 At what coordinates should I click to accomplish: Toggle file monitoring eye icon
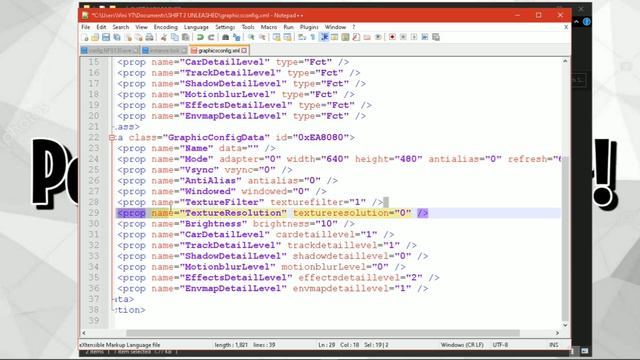(x=378, y=37)
